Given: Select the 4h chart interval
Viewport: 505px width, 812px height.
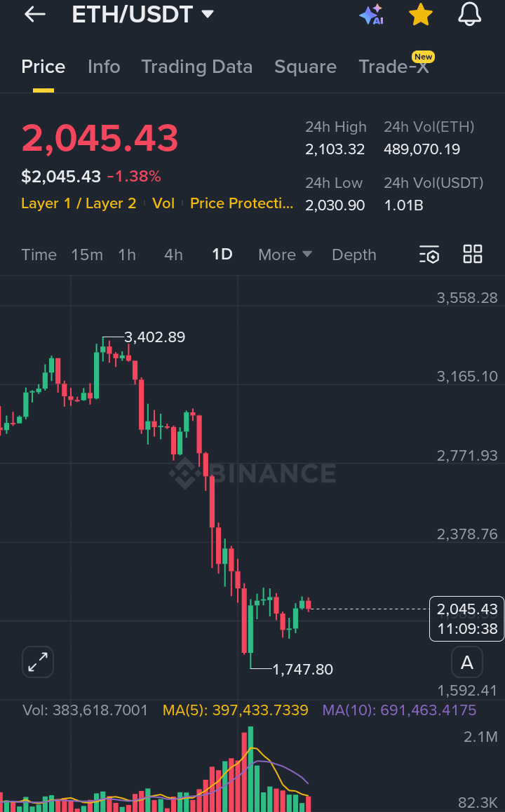Looking at the screenshot, I should click(x=173, y=255).
